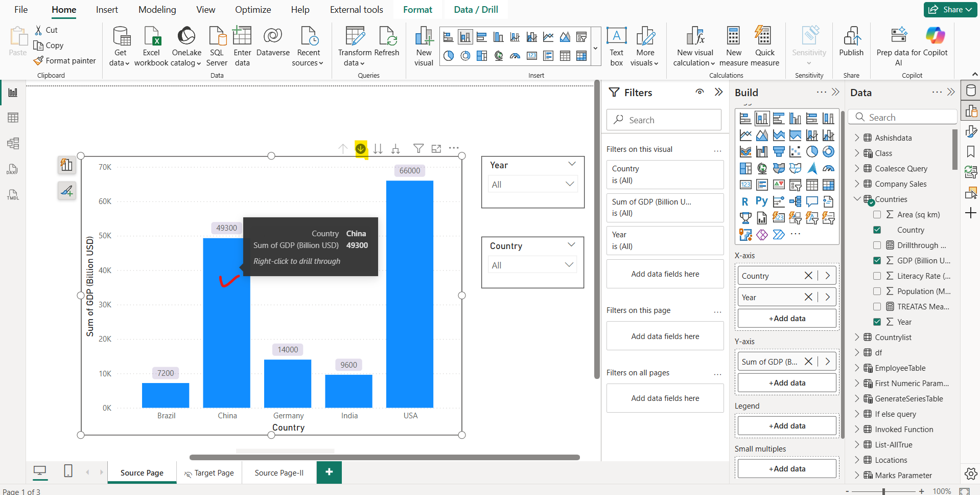The height and width of the screenshot is (495, 980).
Task: Select the Python visual icon
Action: pyautogui.click(x=761, y=201)
